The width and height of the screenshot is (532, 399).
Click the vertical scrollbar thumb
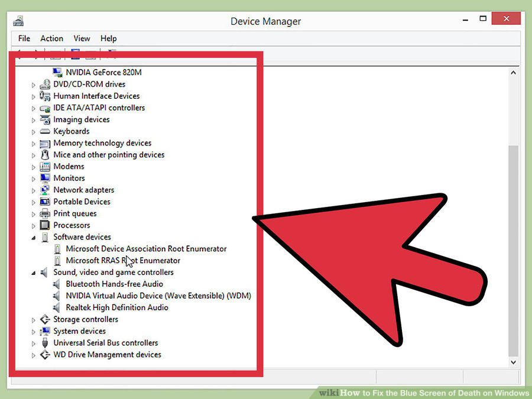click(513, 251)
